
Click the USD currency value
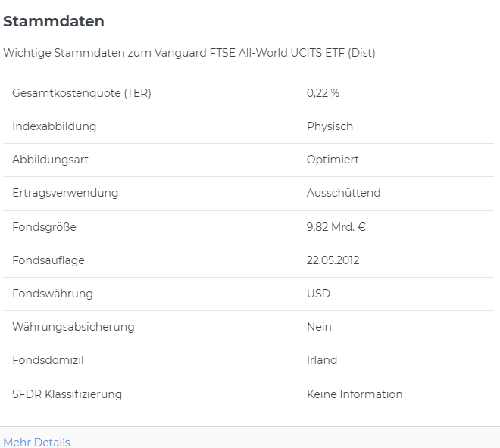(x=318, y=294)
